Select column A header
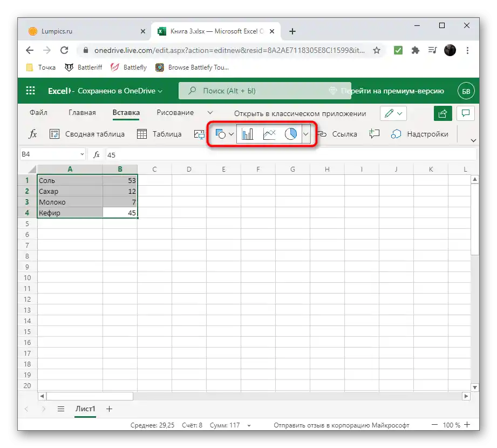The width and height of the screenshot is (497, 448). tap(70, 169)
